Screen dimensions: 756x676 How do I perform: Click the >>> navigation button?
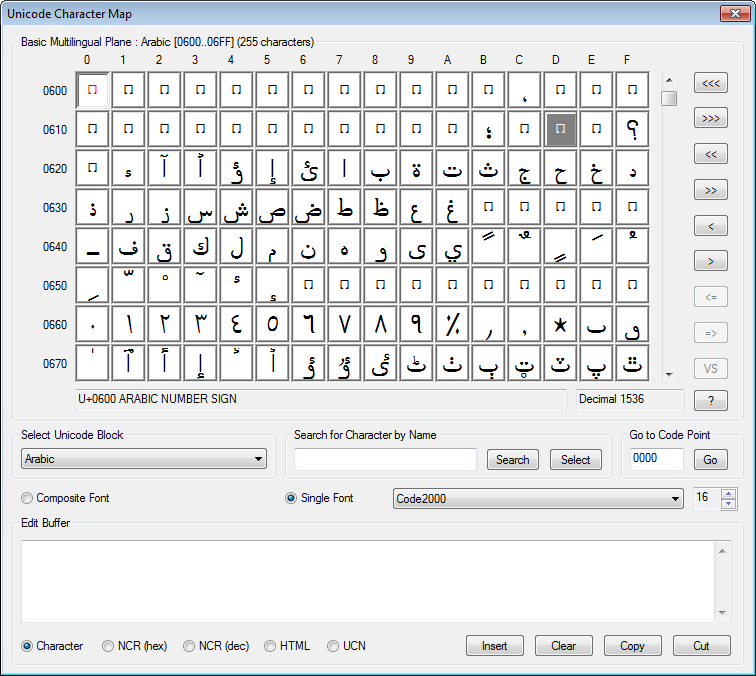tap(710, 119)
